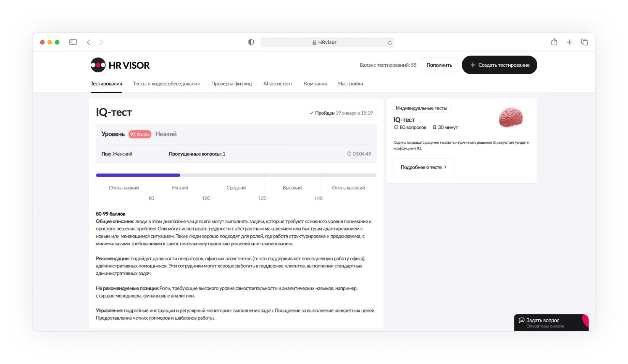Screen dimensions: 628x364
Task: Reload the page with the refresh icon
Action: (390, 43)
